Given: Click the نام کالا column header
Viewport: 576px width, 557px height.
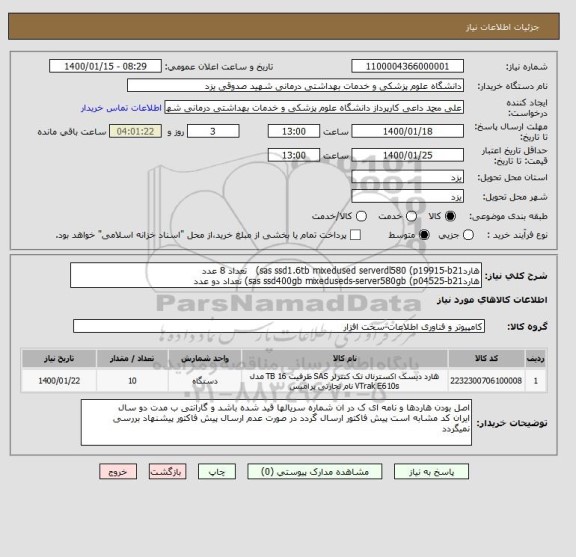Looking at the screenshot, I should point(345,358).
